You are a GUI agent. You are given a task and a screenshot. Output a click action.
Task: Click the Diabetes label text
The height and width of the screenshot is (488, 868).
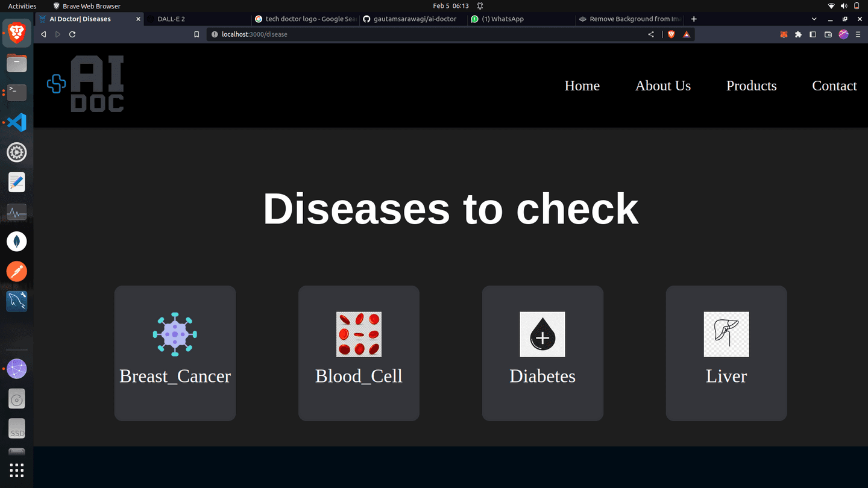click(x=542, y=376)
